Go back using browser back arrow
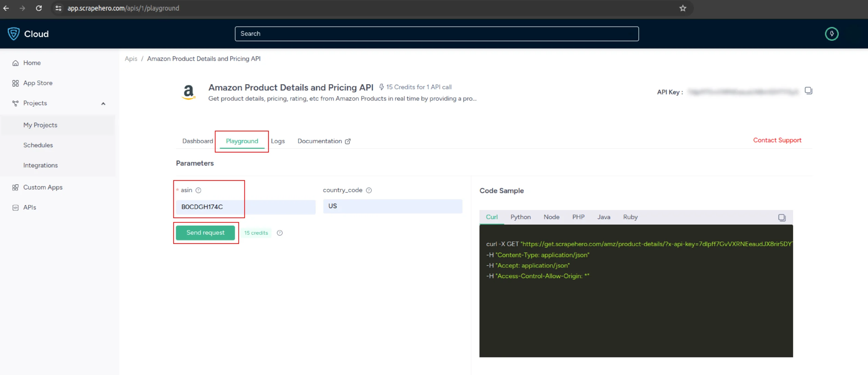Screen dimensions: 868x375 pos(6,8)
